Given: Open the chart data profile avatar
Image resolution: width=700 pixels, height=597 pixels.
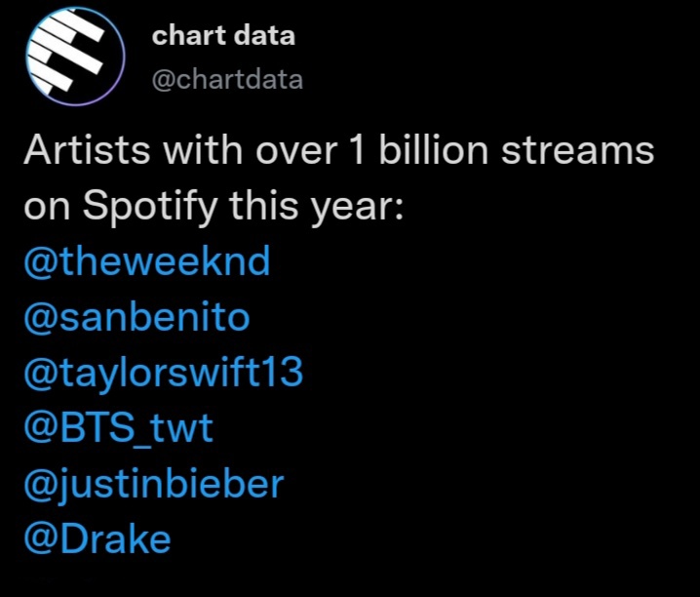Looking at the screenshot, I should [x=75, y=57].
